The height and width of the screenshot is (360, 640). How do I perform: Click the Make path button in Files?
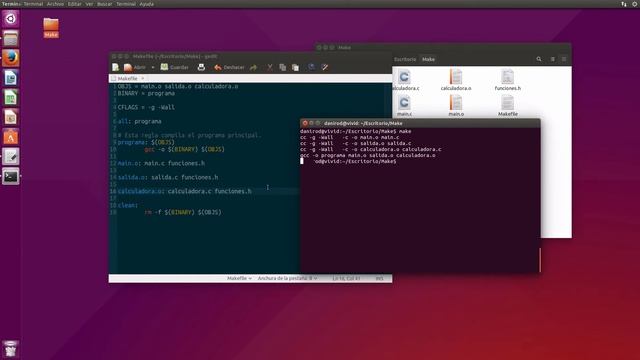tap(428, 59)
